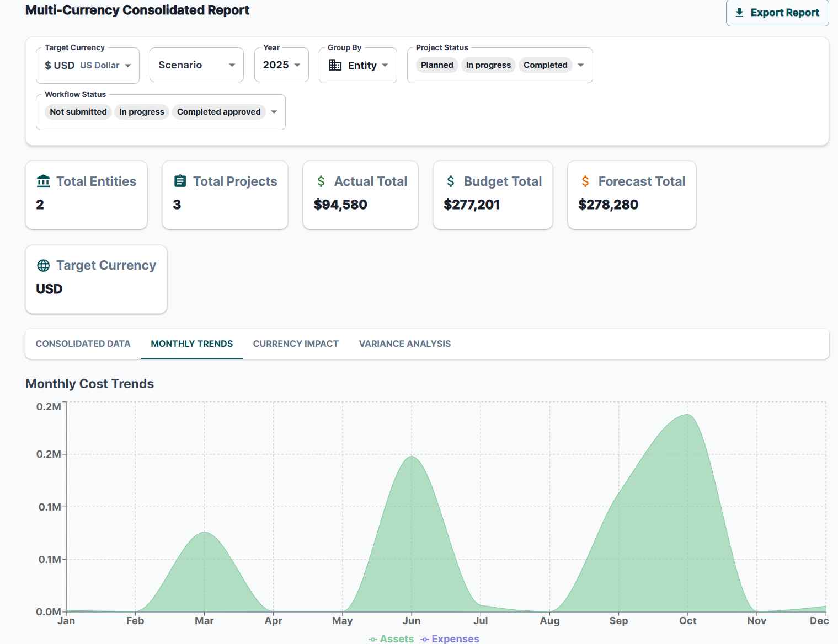Click the globe icon on Target Currency card
This screenshot has height=644, width=838.
point(42,265)
